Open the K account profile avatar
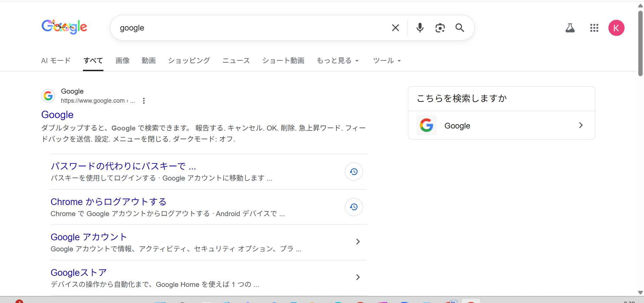The image size is (644, 303). tap(616, 28)
